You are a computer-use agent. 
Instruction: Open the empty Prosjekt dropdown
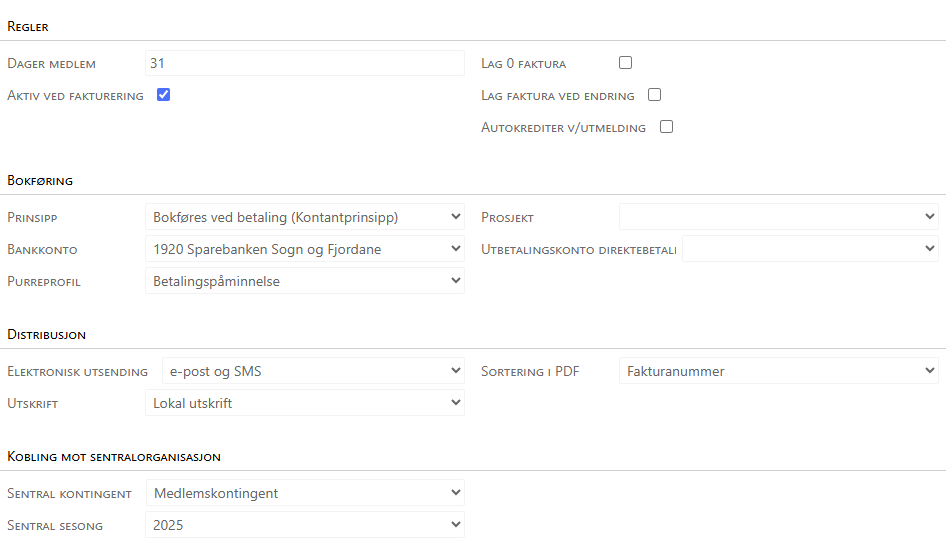pos(778,217)
